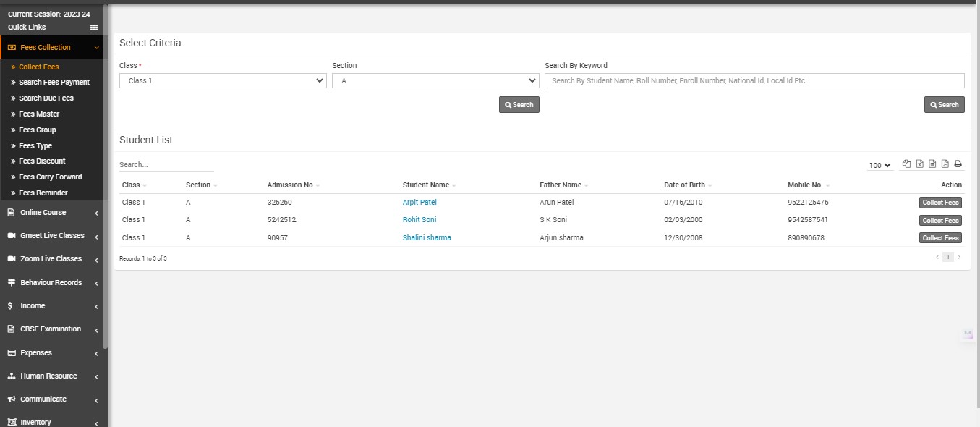Open the Section dropdown

click(435, 81)
